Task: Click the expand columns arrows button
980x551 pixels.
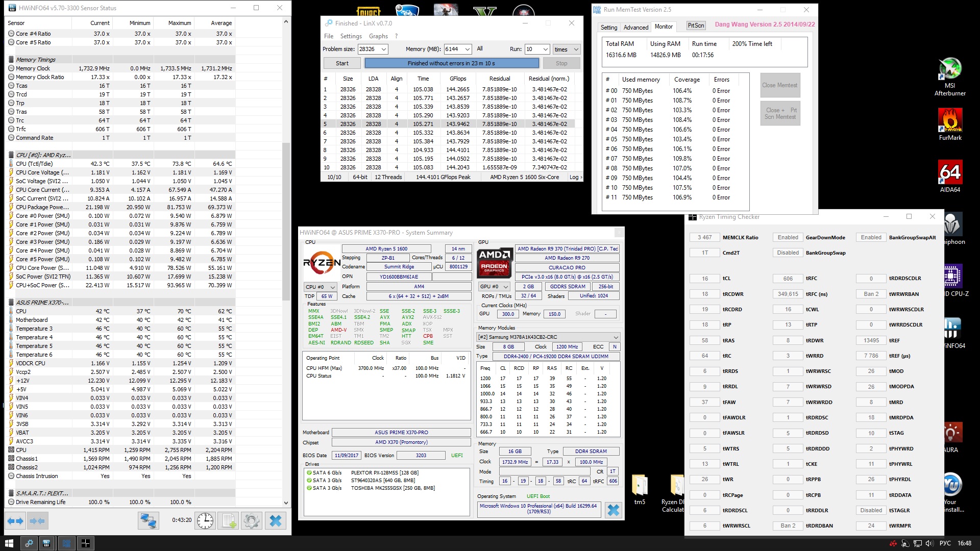Action: (x=15, y=521)
